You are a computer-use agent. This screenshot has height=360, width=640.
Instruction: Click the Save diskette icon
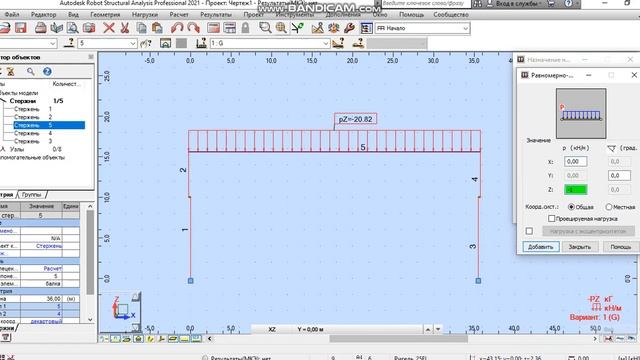point(20,28)
